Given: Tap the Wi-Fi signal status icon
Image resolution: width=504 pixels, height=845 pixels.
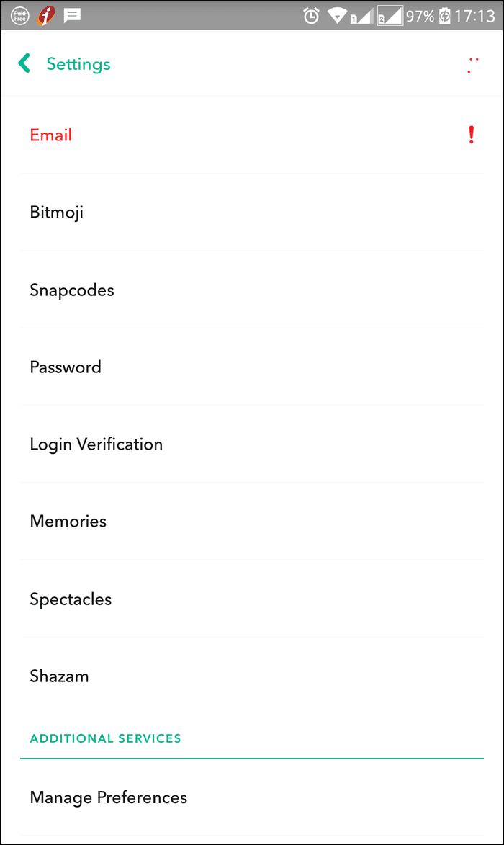Looking at the screenshot, I should 337,16.
